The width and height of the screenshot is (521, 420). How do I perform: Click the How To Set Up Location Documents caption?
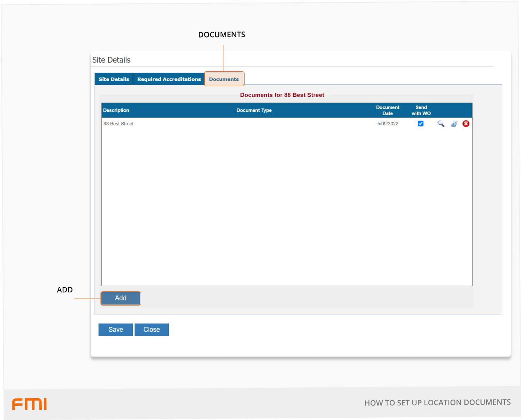[x=437, y=403]
